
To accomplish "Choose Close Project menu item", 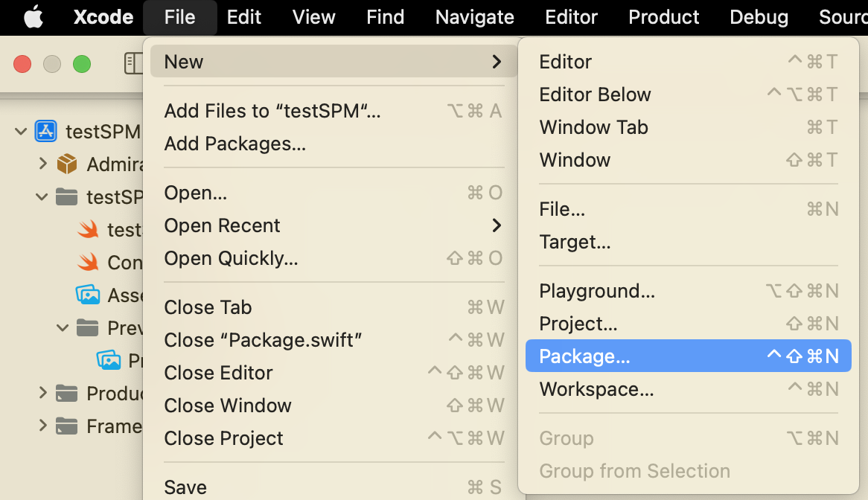I will tap(334, 438).
